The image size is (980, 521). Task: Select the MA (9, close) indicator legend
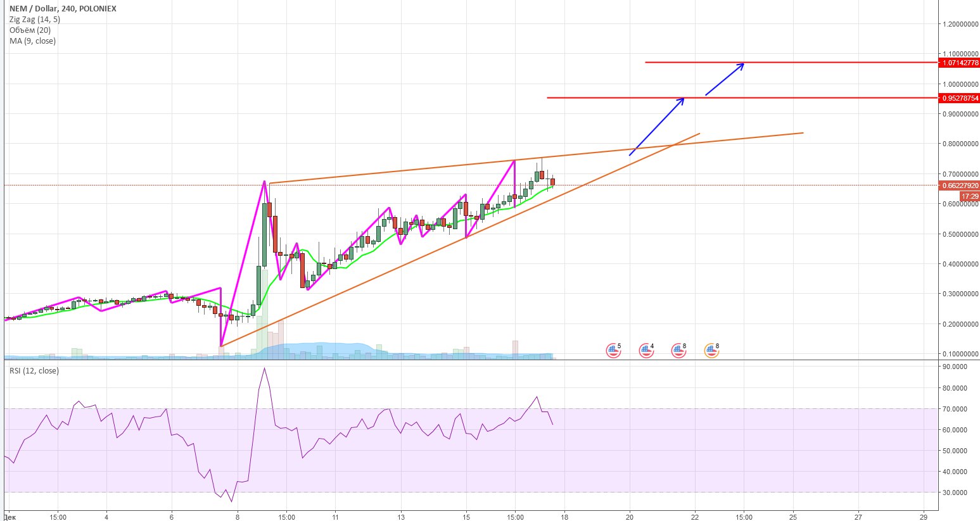(32, 41)
